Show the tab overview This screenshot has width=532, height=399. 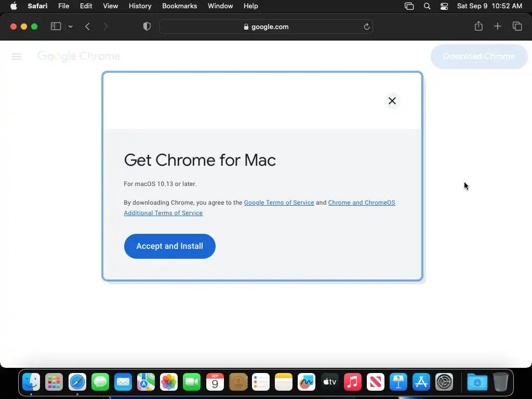(517, 26)
